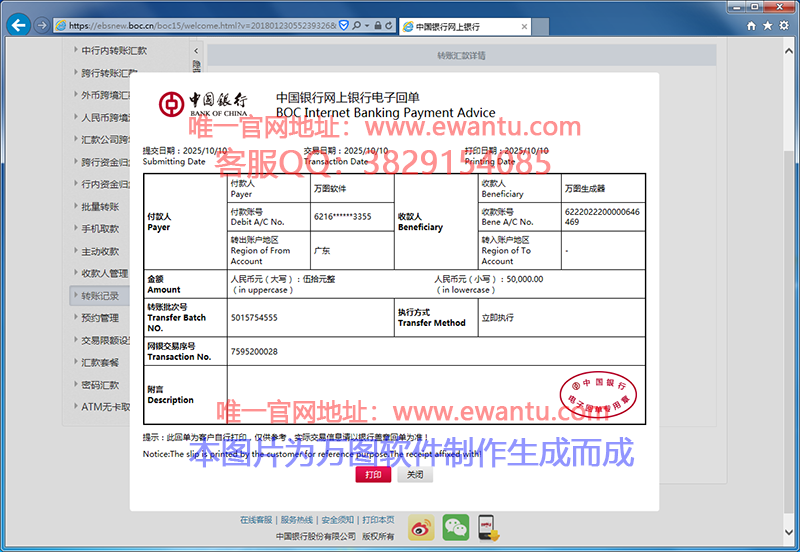Open 汇款套餐 in the sidebar
The height and width of the screenshot is (552, 800).
(x=100, y=362)
